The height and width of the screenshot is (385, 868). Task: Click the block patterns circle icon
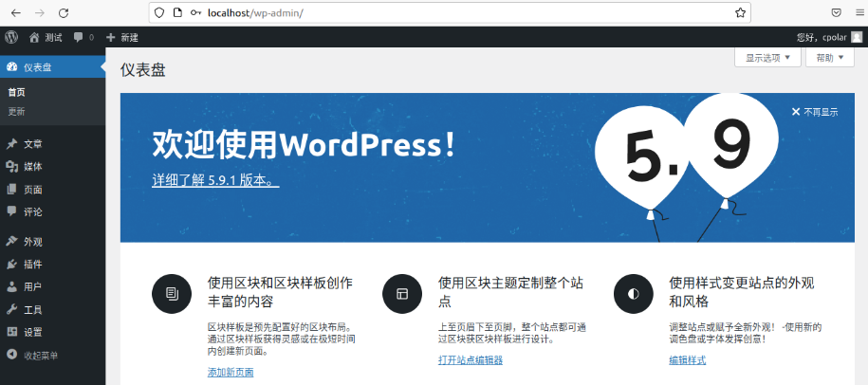tap(172, 293)
